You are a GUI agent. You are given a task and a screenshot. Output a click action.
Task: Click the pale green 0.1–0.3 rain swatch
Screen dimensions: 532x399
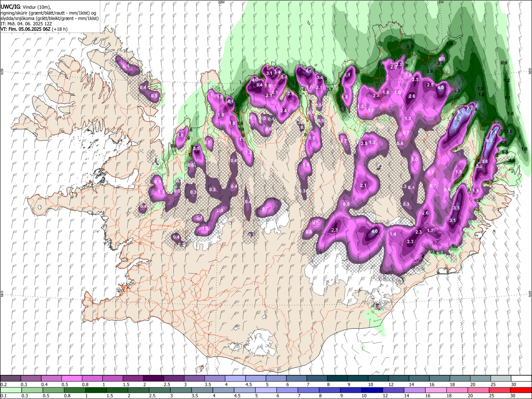(x=10, y=390)
